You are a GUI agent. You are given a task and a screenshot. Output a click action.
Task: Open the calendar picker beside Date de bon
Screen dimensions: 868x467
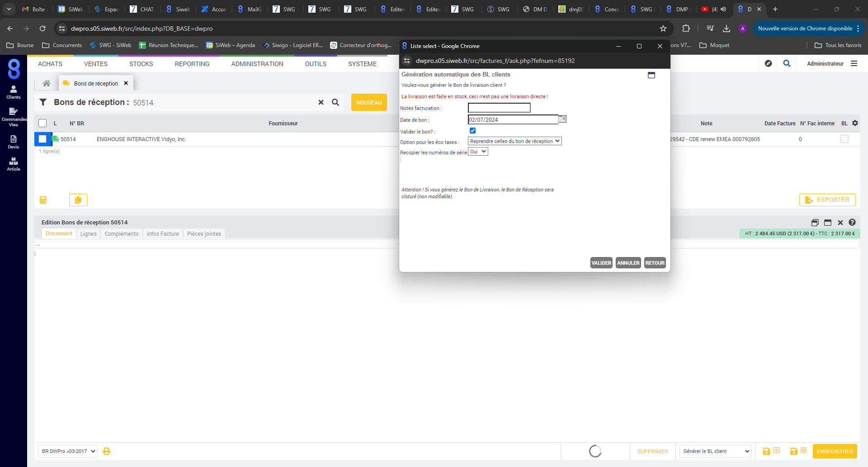(562, 119)
